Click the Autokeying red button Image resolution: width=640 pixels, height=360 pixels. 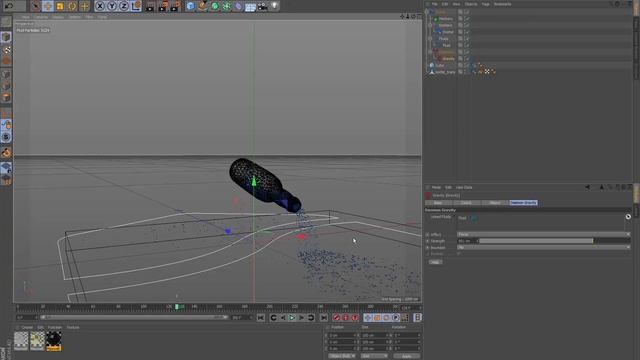(x=346, y=318)
